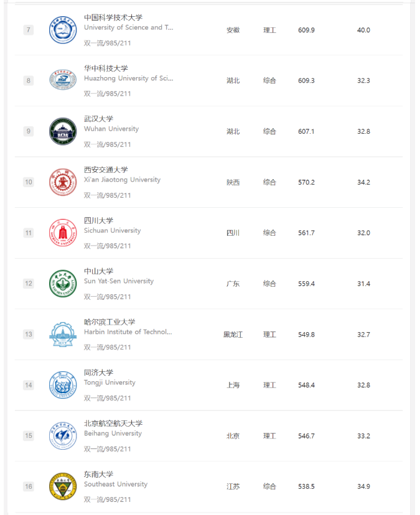Click the 武汉大学 name link
The width and height of the screenshot is (420, 515).
pos(98,119)
